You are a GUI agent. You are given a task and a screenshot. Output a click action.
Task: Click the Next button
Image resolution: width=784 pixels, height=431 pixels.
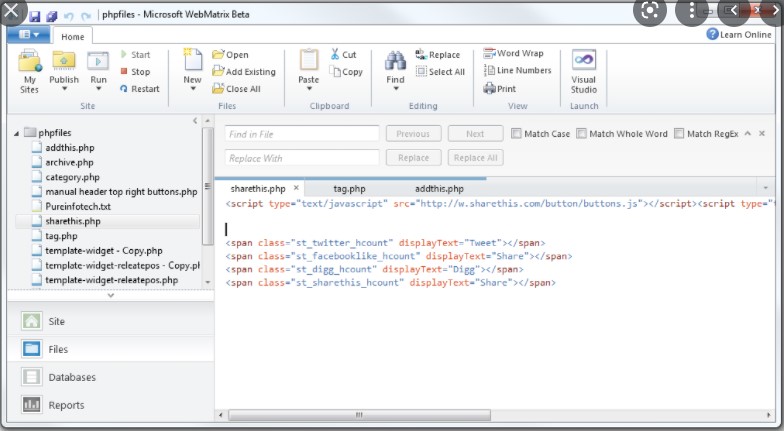tap(475, 134)
